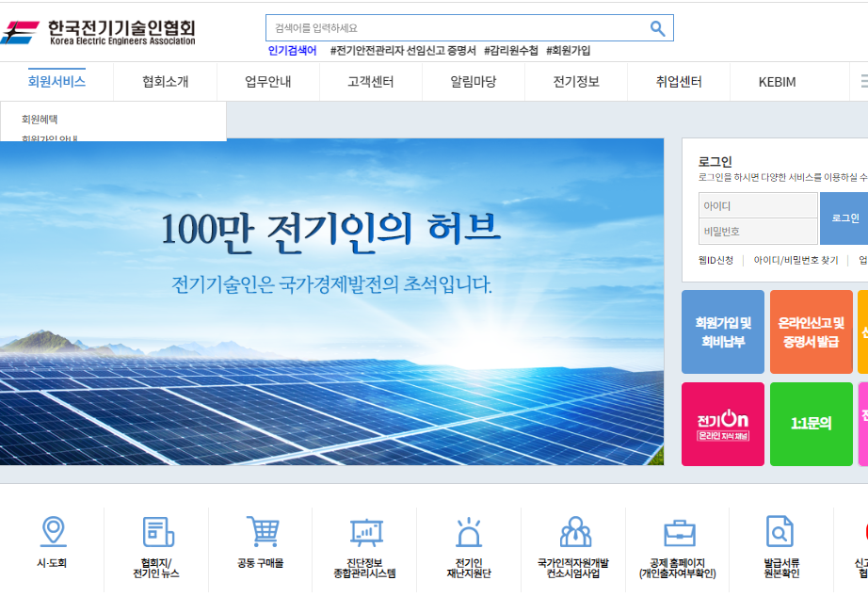
Task: Click the 인기검색어 label
Action: click(292, 51)
